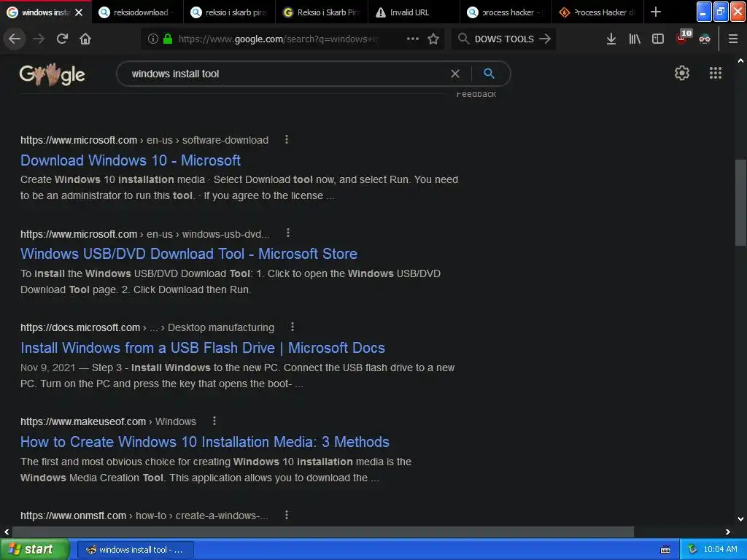Open the downloads arrow icon

pyautogui.click(x=611, y=39)
